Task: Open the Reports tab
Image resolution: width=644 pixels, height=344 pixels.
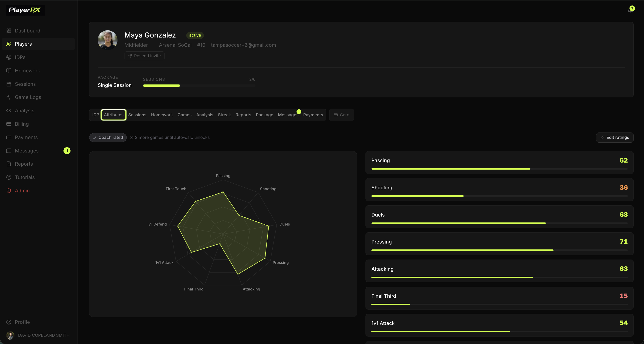Action: (x=243, y=115)
